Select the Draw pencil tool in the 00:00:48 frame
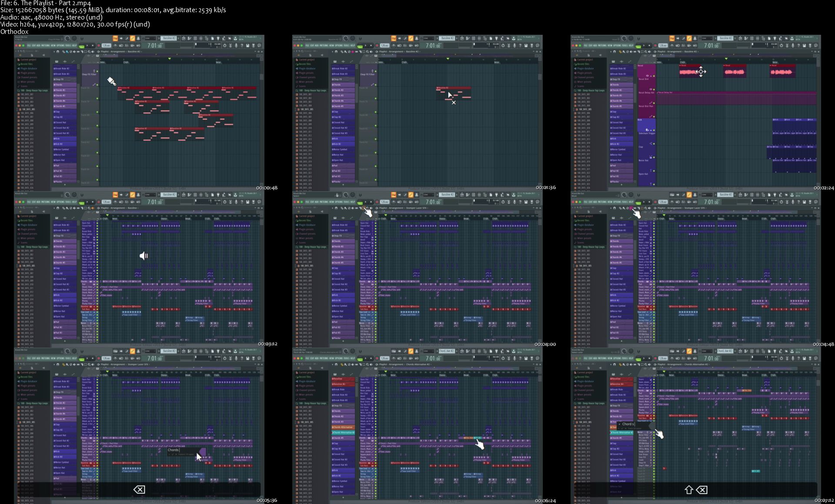The width and height of the screenshot is (835, 504). tap(63, 52)
